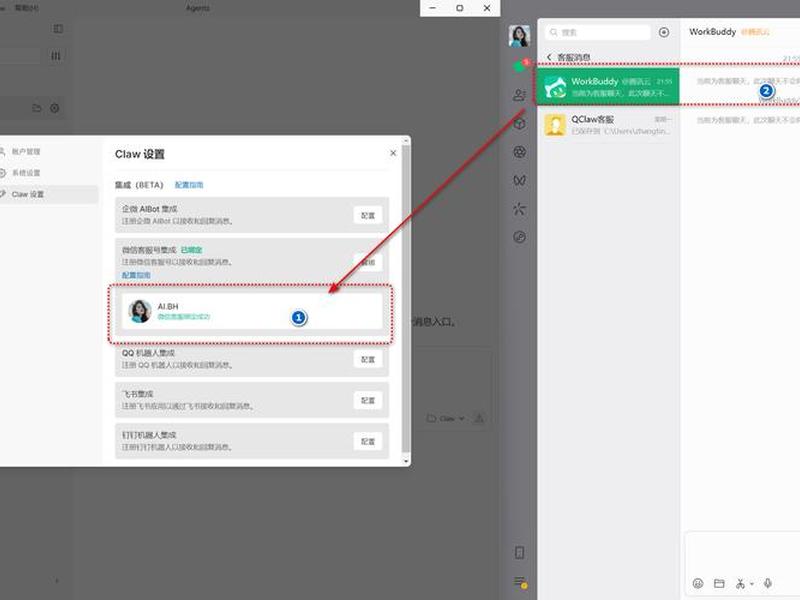This screenshot has width=800, height=600.
Task: Open Claw dropdown in background input area
Action: tap(445, 418)
